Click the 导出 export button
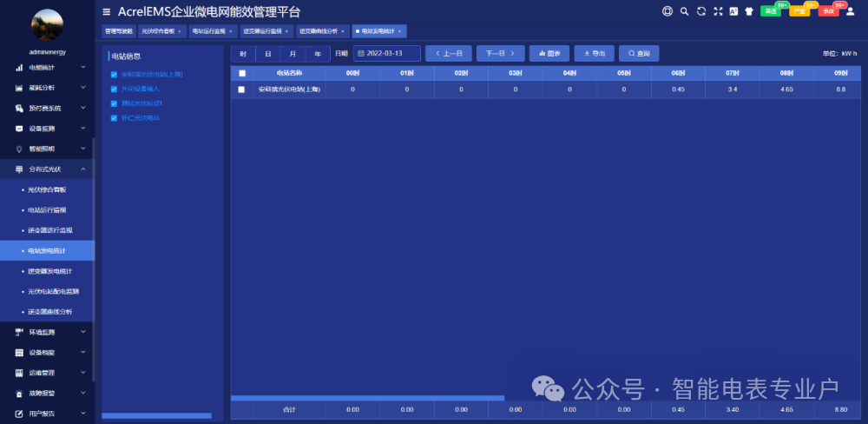The width and height of the screenshot is (868, 424). [594, 54]
